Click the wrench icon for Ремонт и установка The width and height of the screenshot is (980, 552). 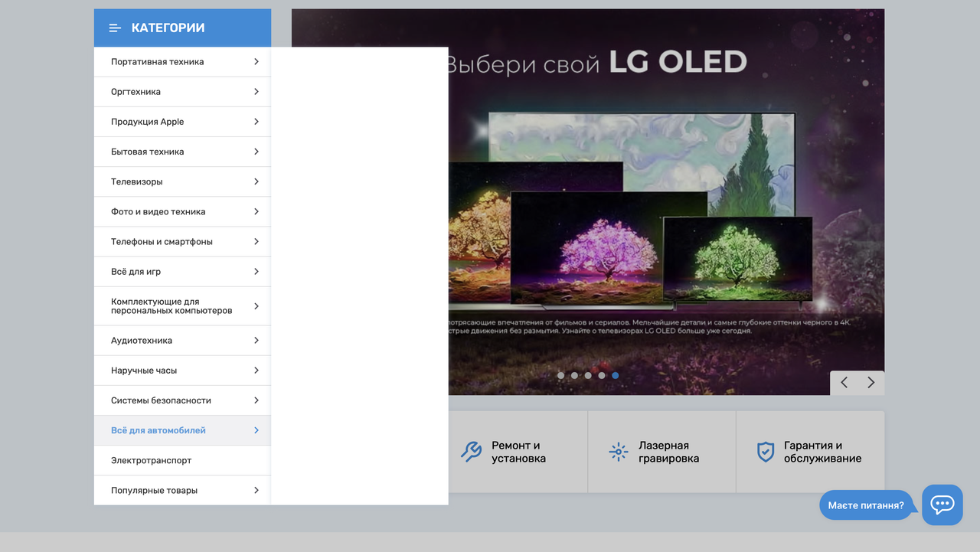(x=471, y=452)
